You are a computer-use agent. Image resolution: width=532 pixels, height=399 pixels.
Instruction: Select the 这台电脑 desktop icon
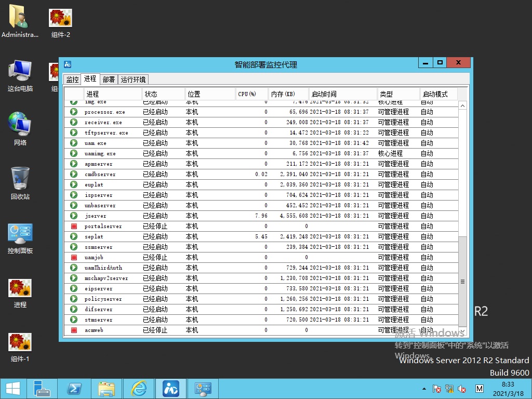[x=20, y=76]
